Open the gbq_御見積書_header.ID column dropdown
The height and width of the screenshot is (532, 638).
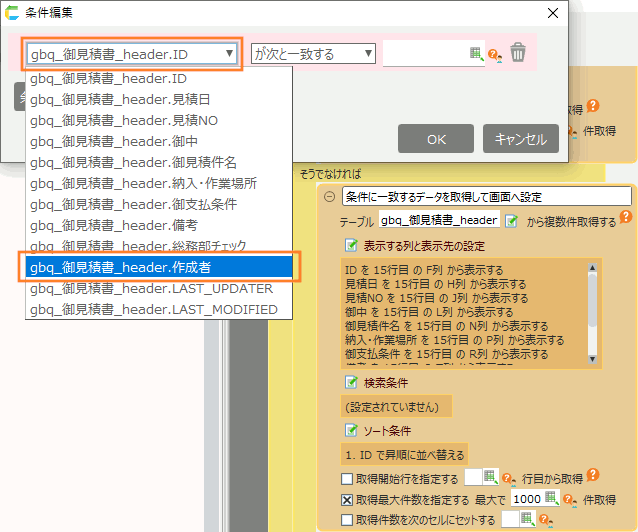pos(132,54)
